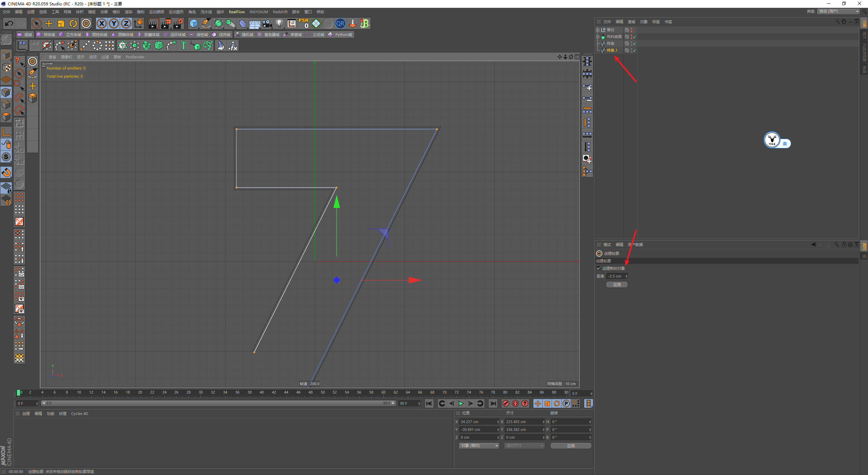Add a Cube primitive object
The width and height of the screenshot is (868, 475).
click(x=194, y=23)
